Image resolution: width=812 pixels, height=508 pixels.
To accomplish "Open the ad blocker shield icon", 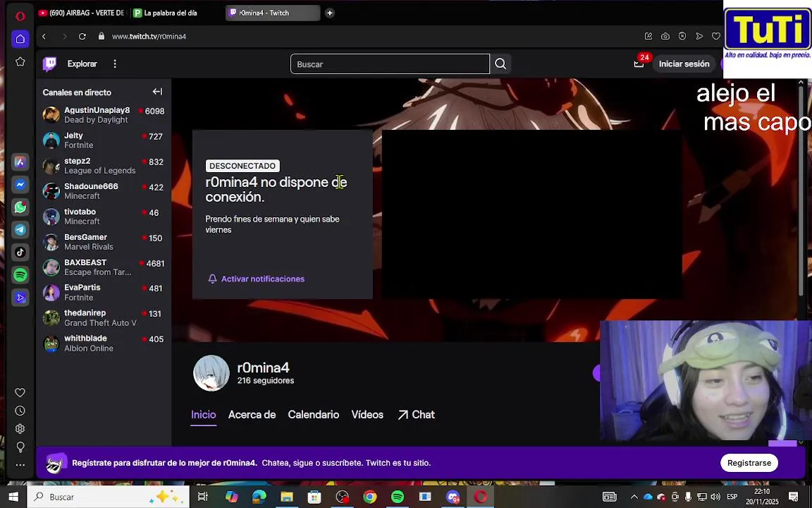I will (682, 36).
